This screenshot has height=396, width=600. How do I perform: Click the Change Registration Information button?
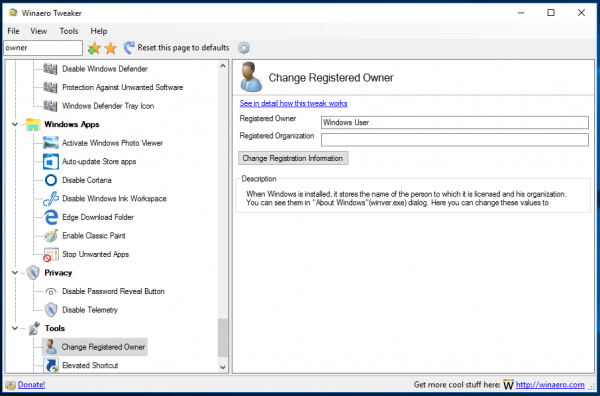(x=293, y=158)
